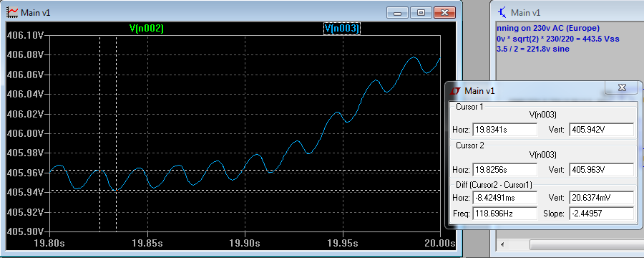
Task: Select the V(n003) trace label
Action: pyautogui.click(x=342, y=29)
